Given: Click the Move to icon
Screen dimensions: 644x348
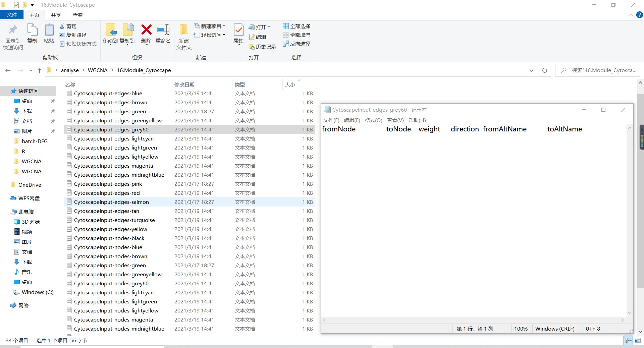Looking at the screenshot, I should [x=110, y=30].
